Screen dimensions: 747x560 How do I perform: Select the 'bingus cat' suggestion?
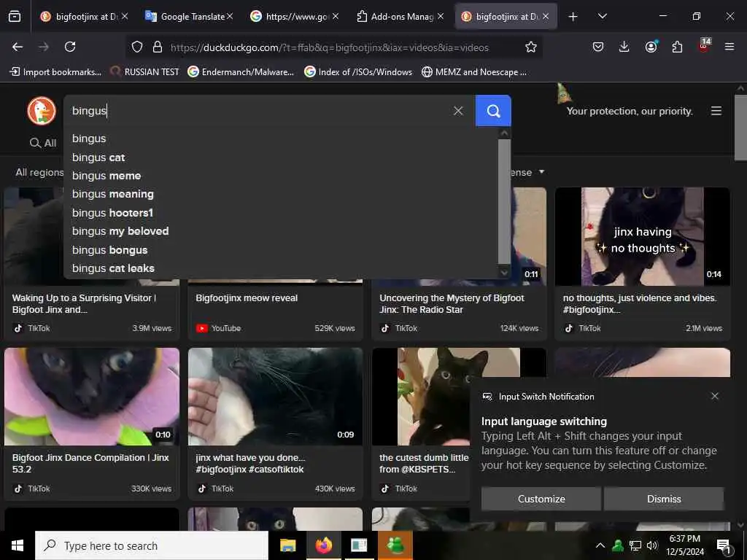[x=280, y=157]
